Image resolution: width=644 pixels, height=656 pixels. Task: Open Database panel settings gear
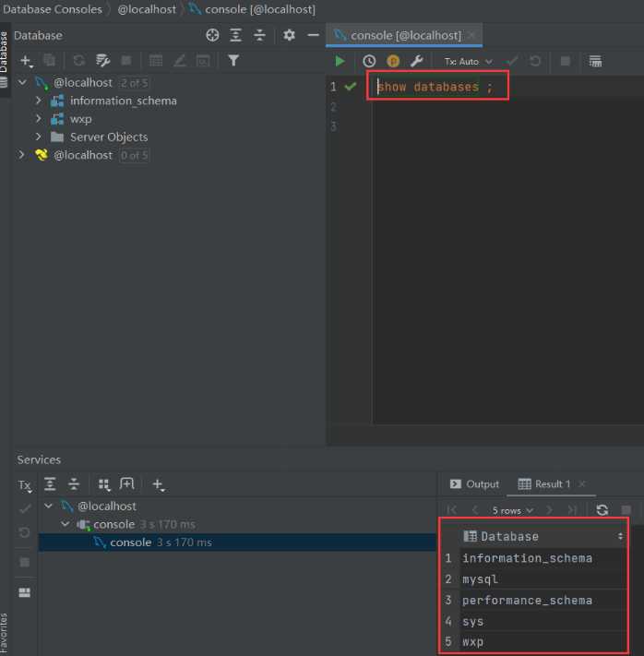tap(289, 35)
